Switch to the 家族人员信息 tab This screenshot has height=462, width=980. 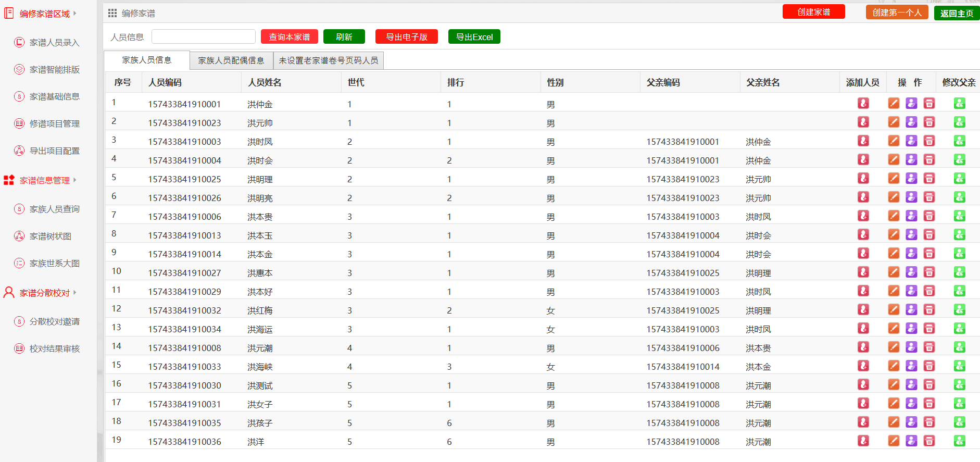tap(147, 60)
